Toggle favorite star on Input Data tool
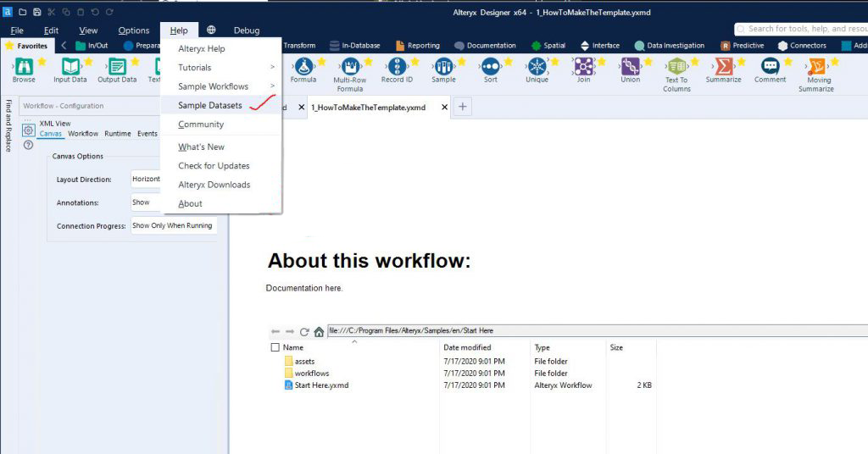This screenshot has width=868, height=454. coord(88,61)
